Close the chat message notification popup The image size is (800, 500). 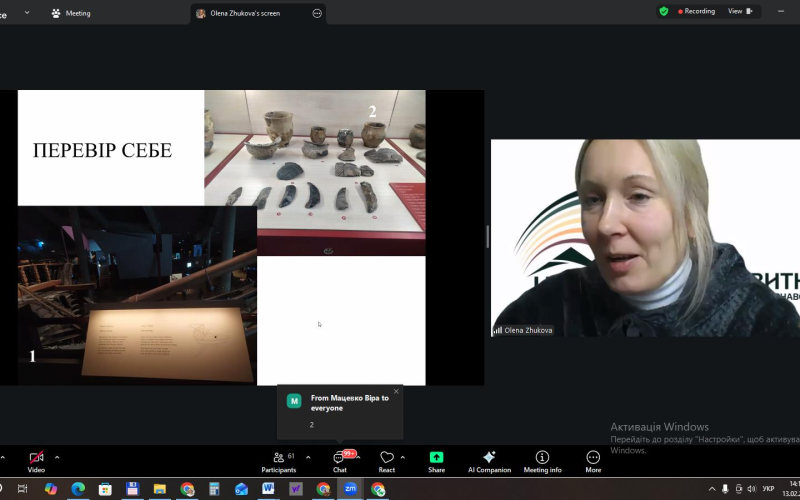(396, 391)
